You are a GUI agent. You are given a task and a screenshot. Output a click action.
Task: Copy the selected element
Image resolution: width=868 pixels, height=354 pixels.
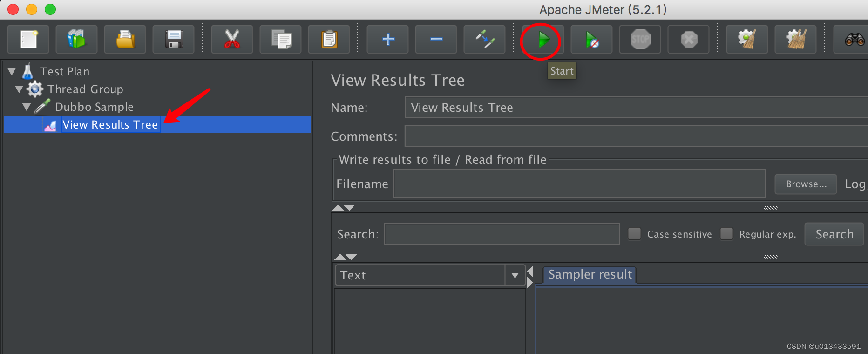coord(281,39)
